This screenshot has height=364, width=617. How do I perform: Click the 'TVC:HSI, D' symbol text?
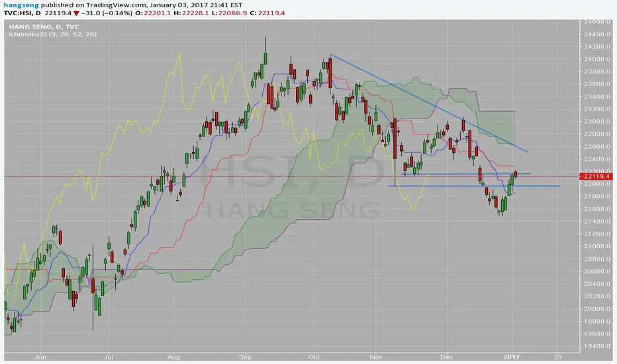coord(22,13)
